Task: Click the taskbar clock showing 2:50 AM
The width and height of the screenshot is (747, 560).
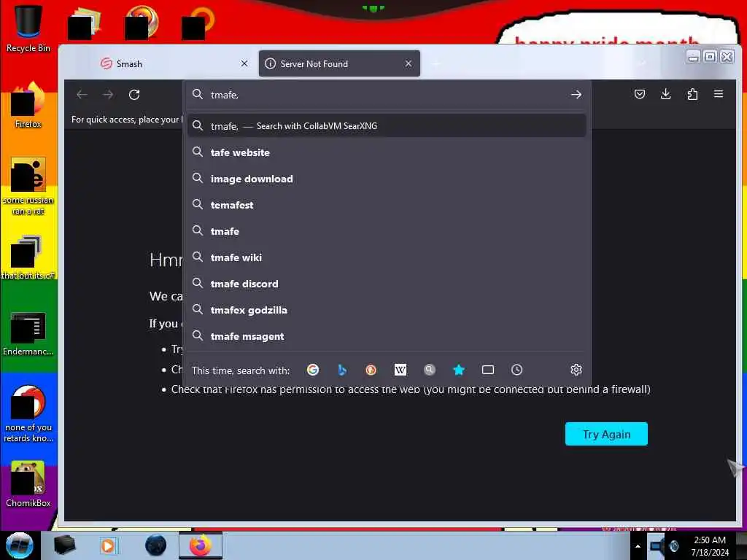Action: [710, 546]
